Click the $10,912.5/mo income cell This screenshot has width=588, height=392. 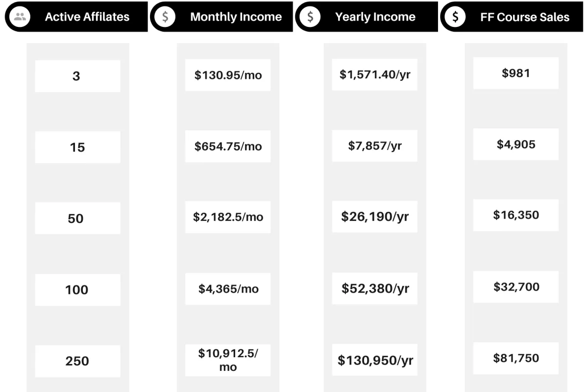coord(228,360)
